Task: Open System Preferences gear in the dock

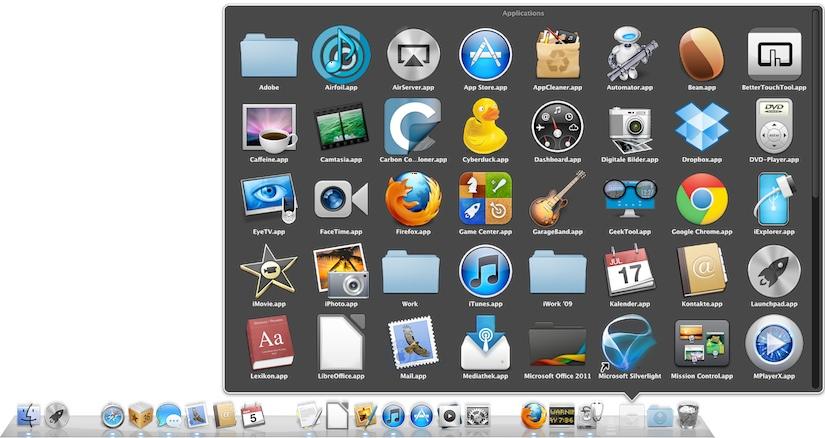Action: [x=478, y=416]
